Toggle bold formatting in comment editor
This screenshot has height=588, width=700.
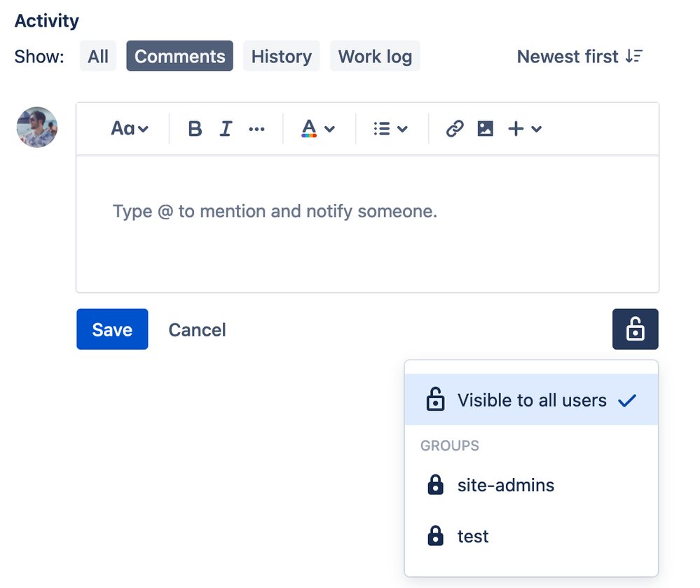[x=195, y=129]
